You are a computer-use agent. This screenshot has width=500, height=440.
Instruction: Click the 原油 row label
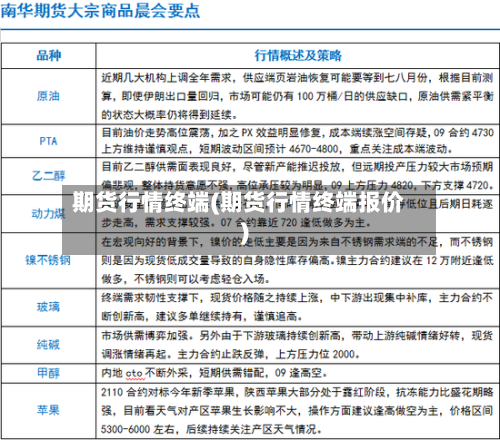click(x=48, y=96)
